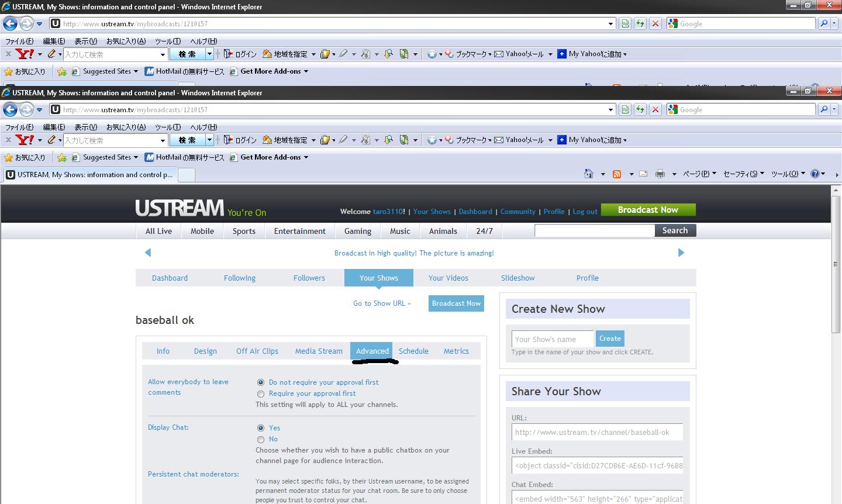
Task: Click highlighter icon in front Yahoo toolbar
Action: (x=343, y=140)
